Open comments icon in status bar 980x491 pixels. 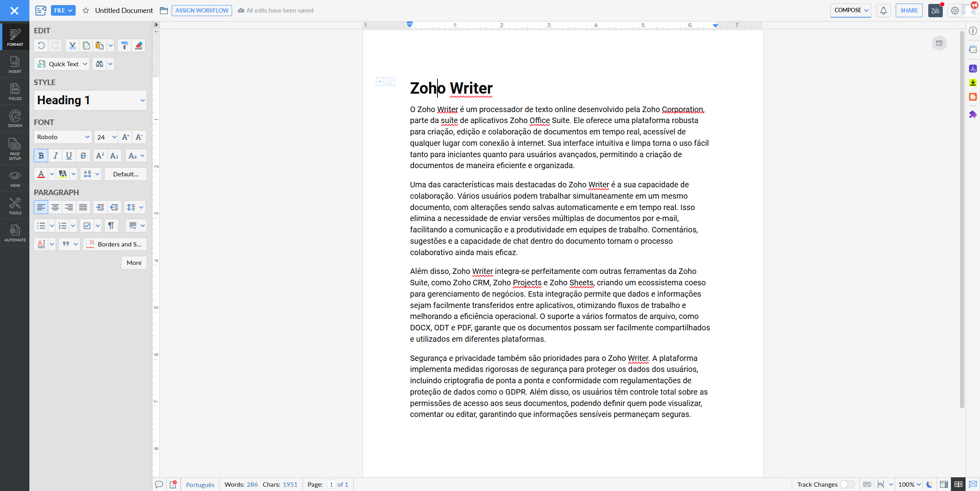(x=159, y=484)
